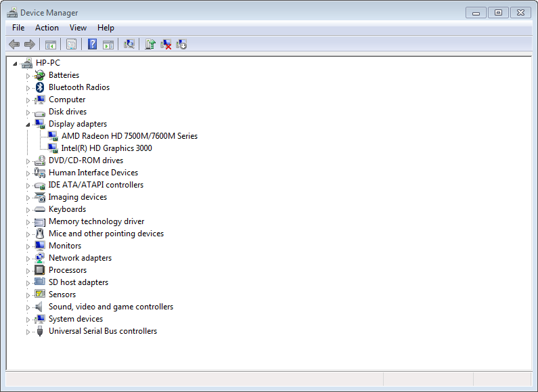Open the Properties toolbar icon
Screen dimensions: 538x392
click(71, 44)
